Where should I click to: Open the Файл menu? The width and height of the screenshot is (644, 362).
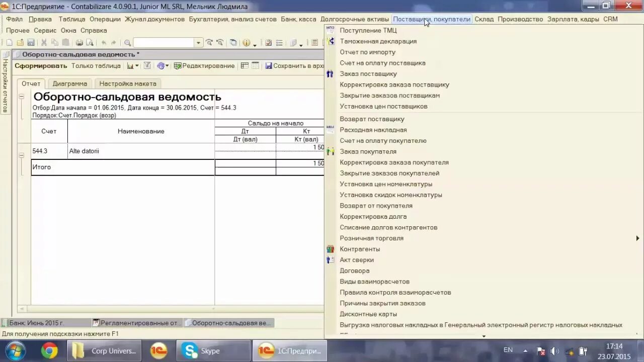(15, 19)
